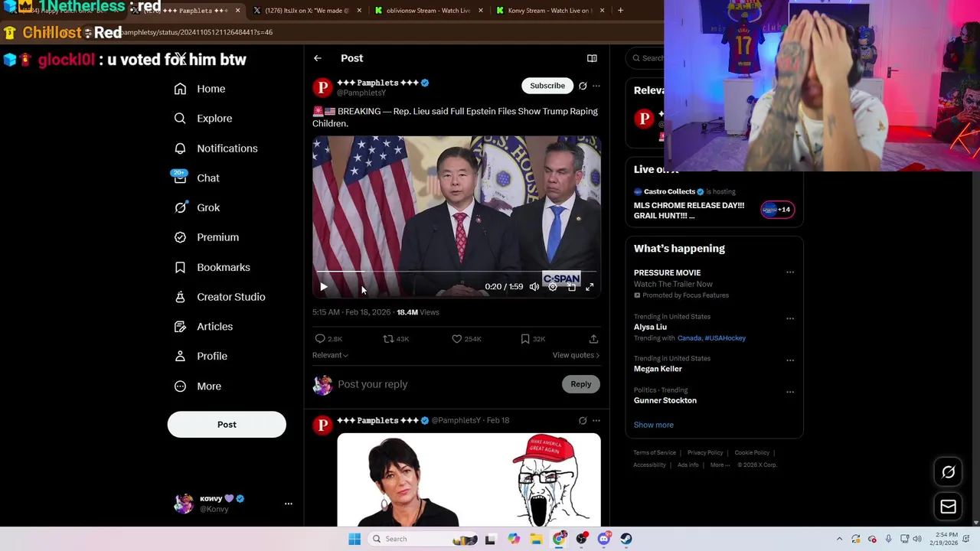Image resolution: width=980 pixels, height=551 pixels.
Task: Open Discord from the taskbar
Action: coord(604,539)
